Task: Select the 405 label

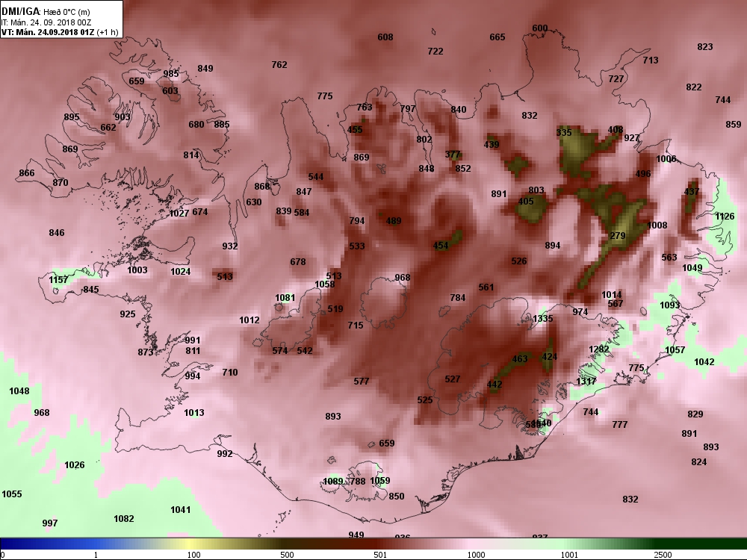Action: click(526, 201)
